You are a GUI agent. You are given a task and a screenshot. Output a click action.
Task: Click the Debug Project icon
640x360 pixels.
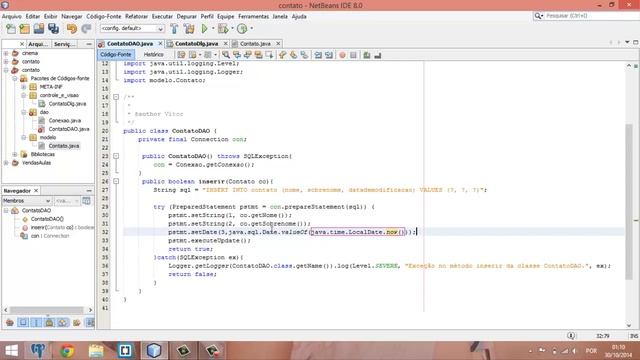pos(223,29)
